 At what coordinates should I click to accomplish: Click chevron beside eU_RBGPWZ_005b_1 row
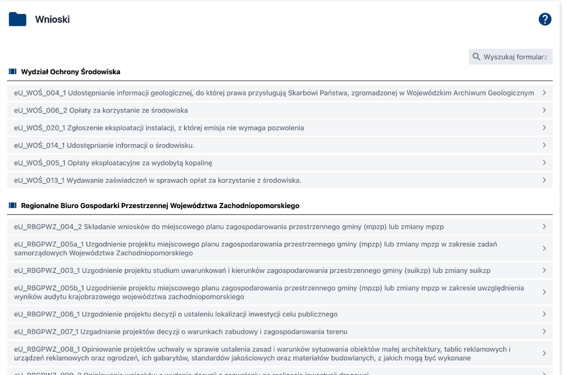544,292
